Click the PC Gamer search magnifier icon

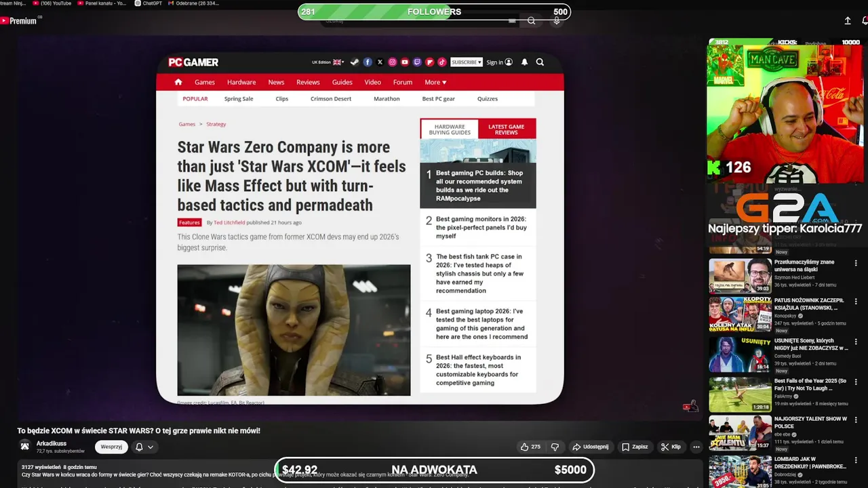point(540,62)
